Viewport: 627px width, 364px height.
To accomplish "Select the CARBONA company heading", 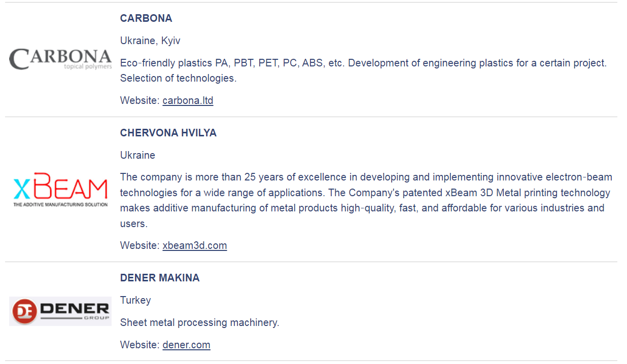I will pos(146,18).
